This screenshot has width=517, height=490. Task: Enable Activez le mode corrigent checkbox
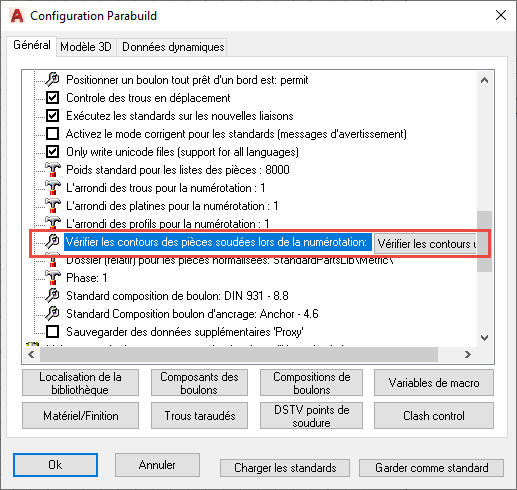pyautogui.click(x=52, y=134)
